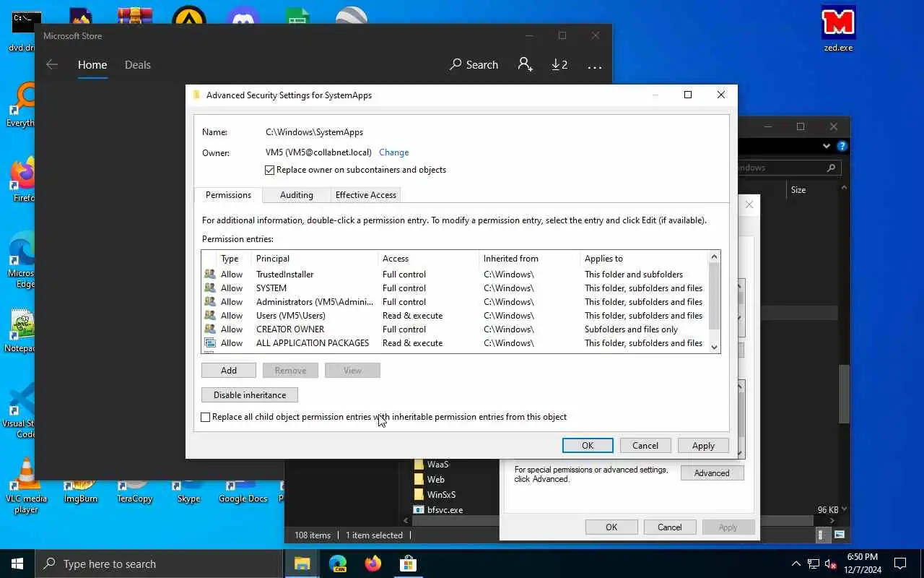Click Search in Microsoft Store

(474, 64)
